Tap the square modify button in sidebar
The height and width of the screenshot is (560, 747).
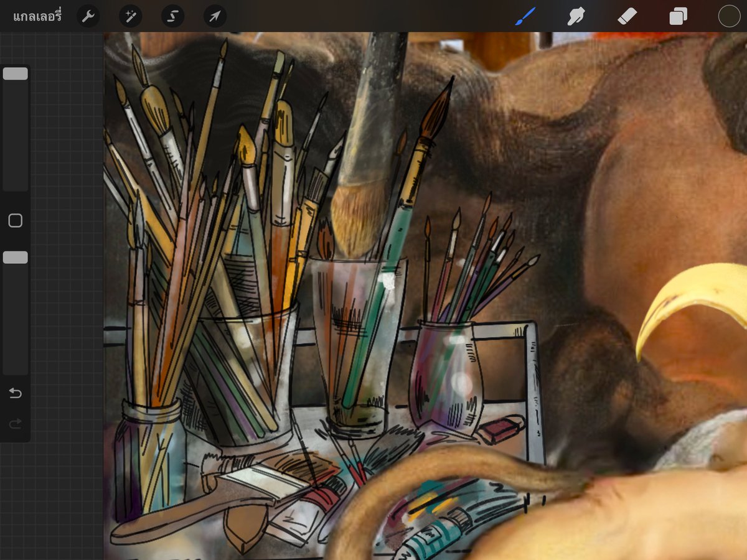[x=15, y=221]
